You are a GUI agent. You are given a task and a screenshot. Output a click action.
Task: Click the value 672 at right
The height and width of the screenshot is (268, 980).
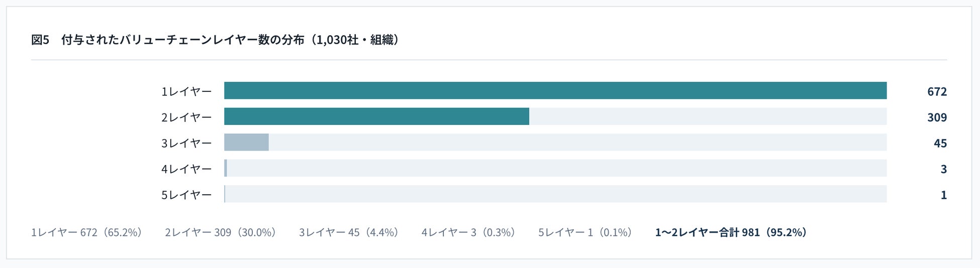pyautogui.click(x=937, y=91)
